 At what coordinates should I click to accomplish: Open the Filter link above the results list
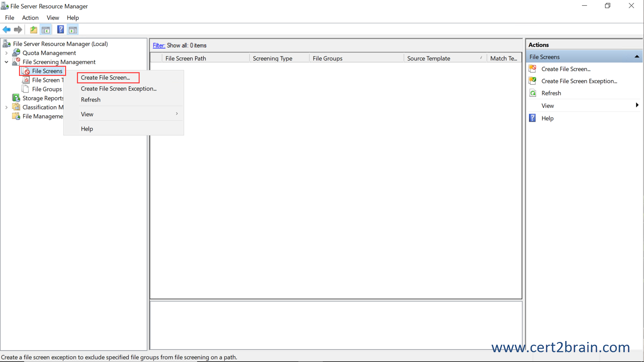[x=159, y=45]
